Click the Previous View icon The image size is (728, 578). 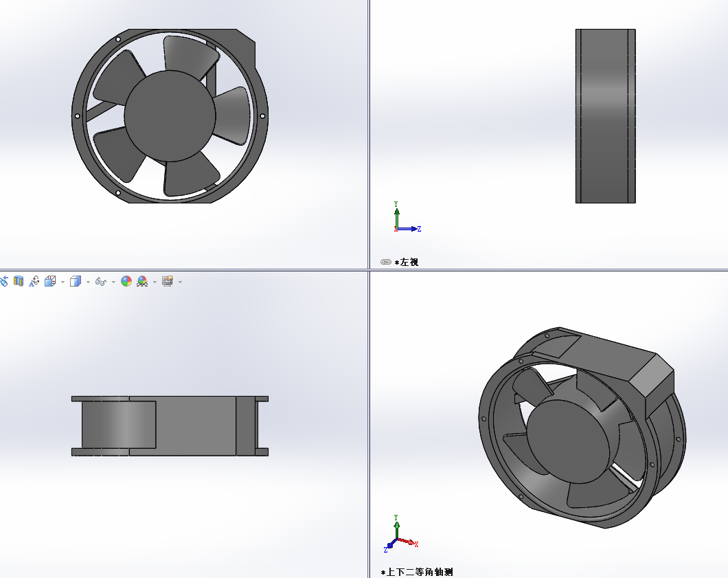click(3, 281)
